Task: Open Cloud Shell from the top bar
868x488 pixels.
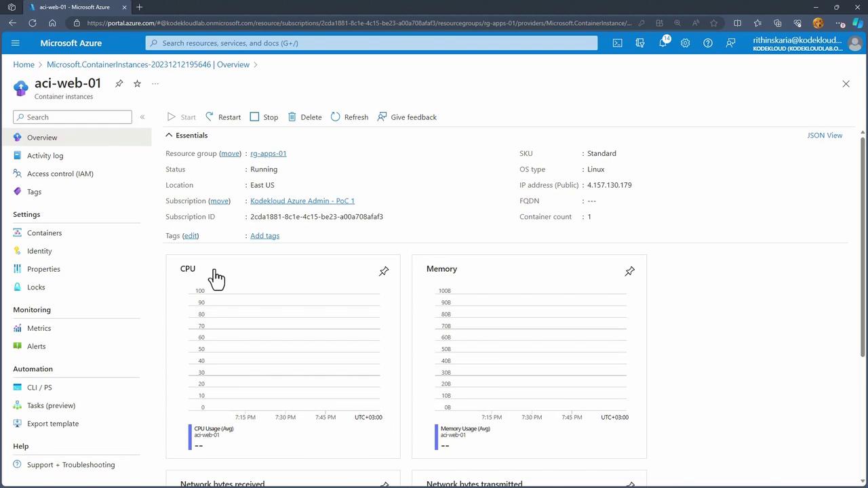Action: 617,43
